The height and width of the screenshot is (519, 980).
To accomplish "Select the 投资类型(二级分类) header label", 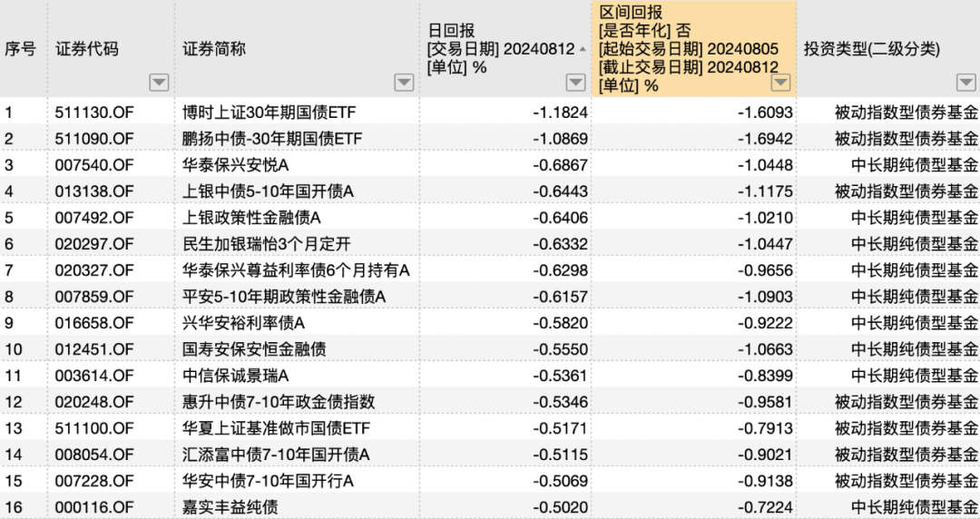I will [x=872, y=49].
